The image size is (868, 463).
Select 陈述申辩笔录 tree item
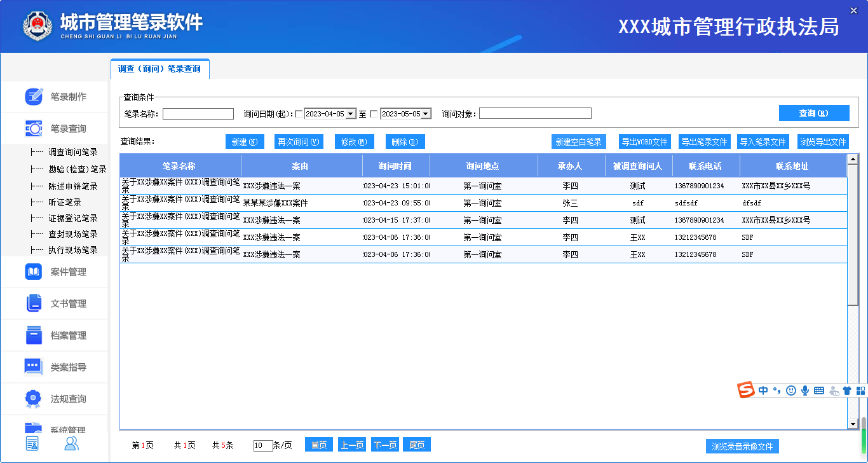pyautogui.click(x=73, y=186)
